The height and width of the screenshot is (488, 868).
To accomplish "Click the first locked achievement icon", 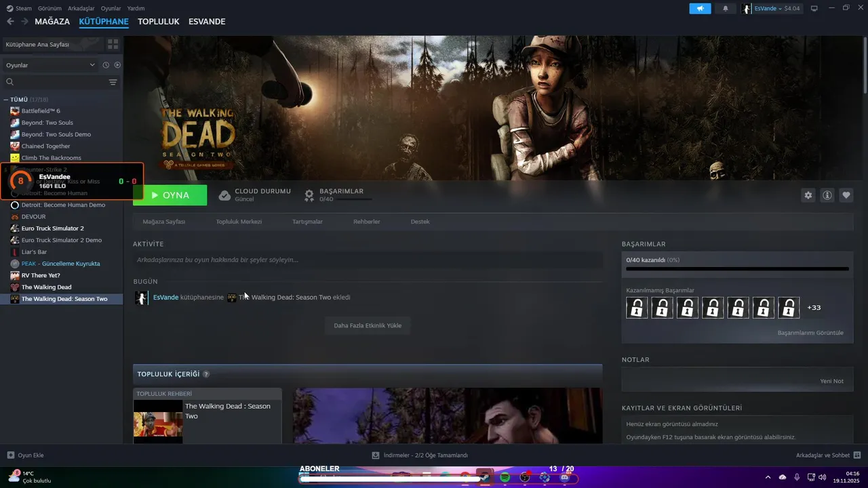I will (x=637, y=308).
